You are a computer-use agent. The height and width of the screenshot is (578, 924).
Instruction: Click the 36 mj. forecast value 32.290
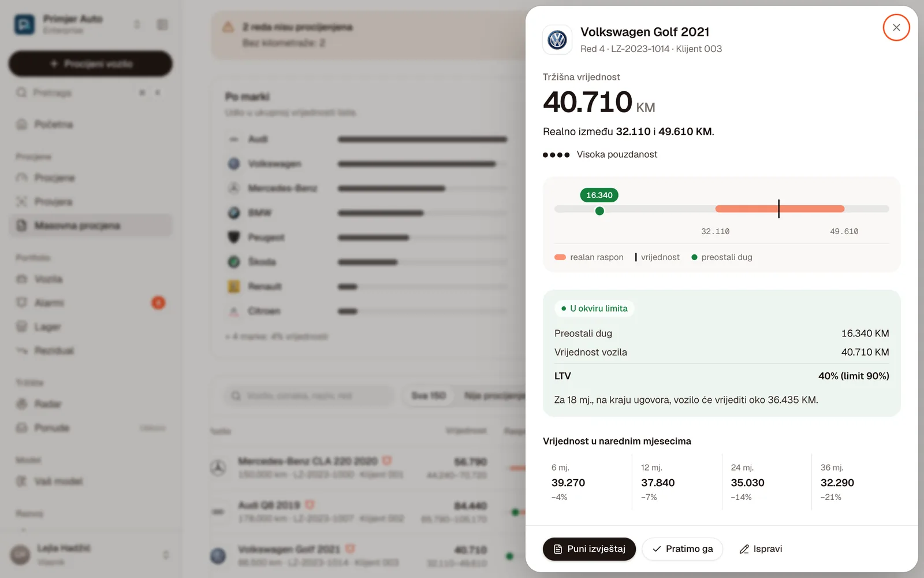click(x=837, y=483)
